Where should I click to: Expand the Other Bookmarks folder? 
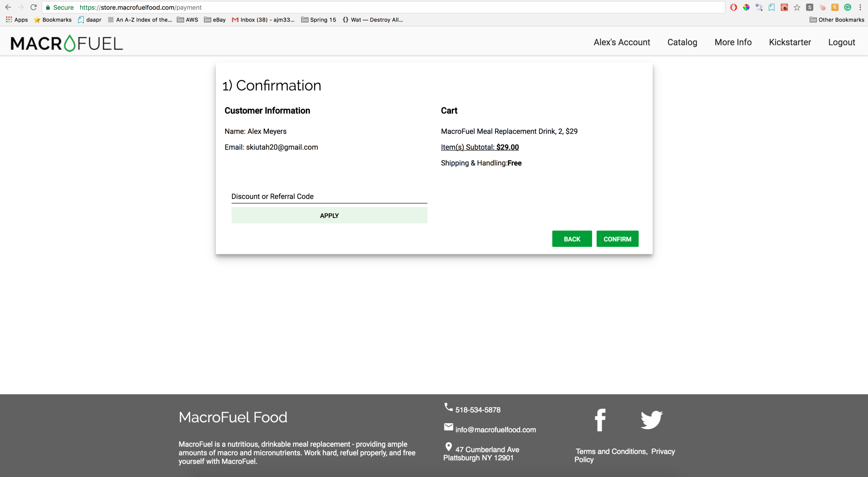click(837, 20)
